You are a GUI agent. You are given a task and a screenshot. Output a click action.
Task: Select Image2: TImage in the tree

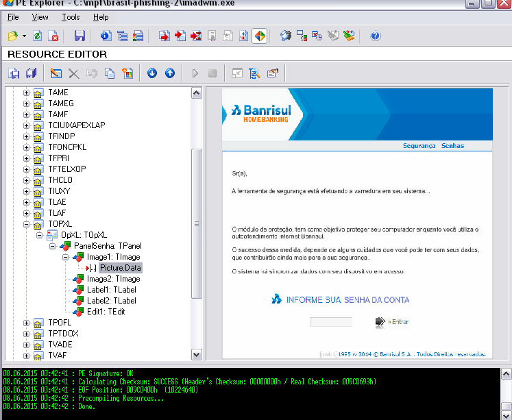113,279
